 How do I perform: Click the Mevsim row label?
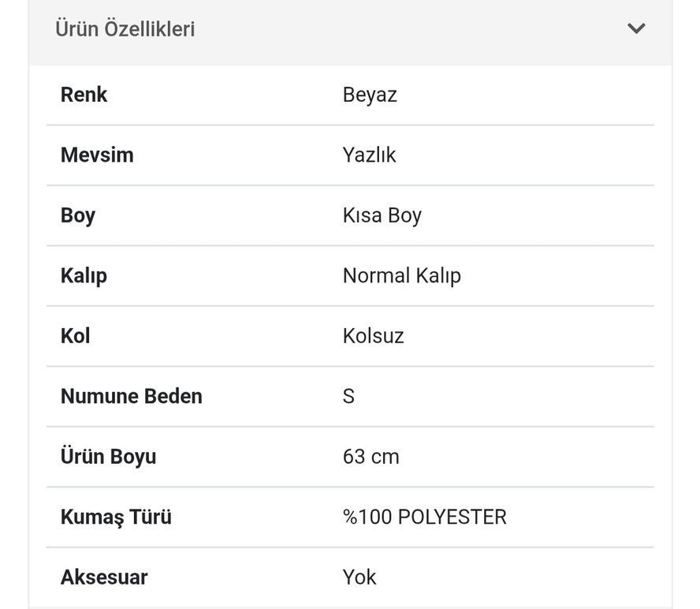(98, 155)
